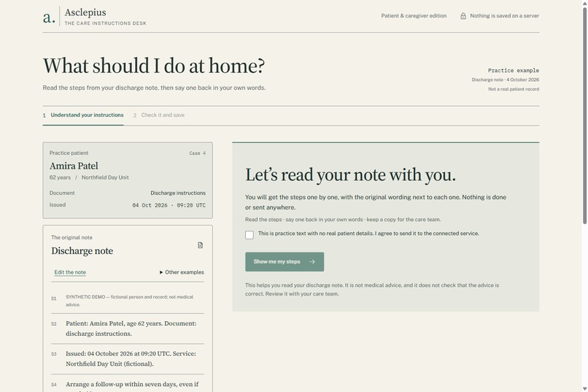Screen dimensions: 588x392
Task: Click the '62 years' text
Action: click(x=60, y=177)
